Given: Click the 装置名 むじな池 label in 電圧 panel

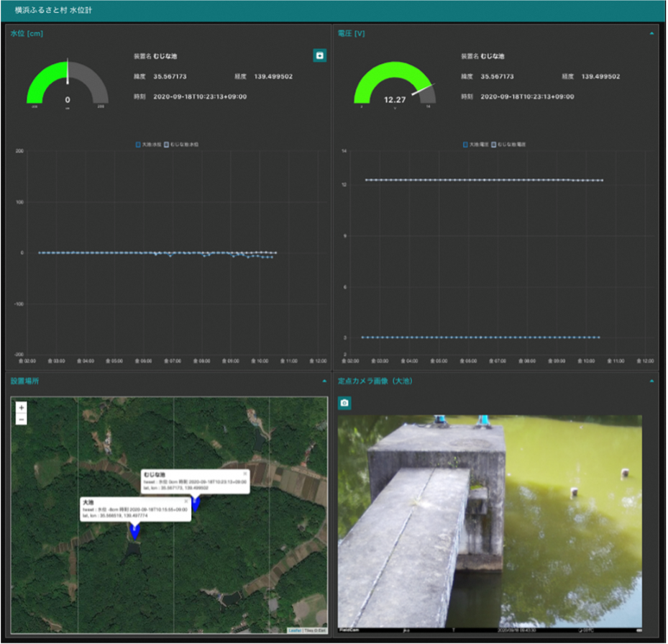Looking at the screenshot, I should click(x=482, y=56).
